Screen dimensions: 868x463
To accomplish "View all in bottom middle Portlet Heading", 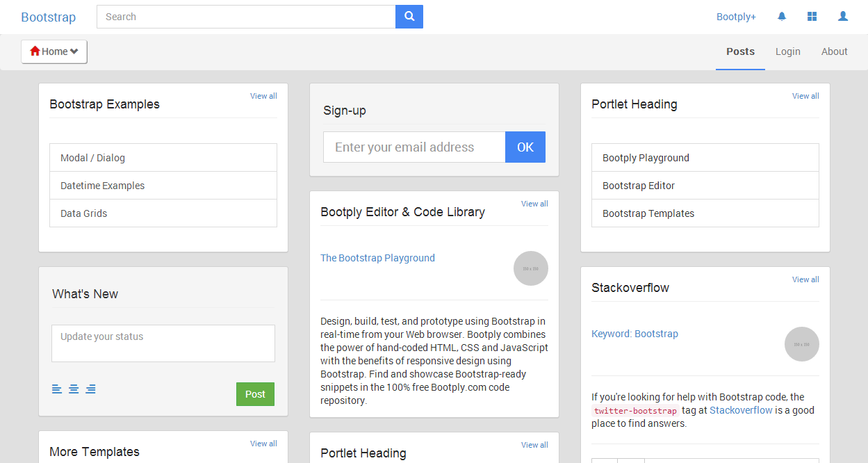I will pos(534,445).
